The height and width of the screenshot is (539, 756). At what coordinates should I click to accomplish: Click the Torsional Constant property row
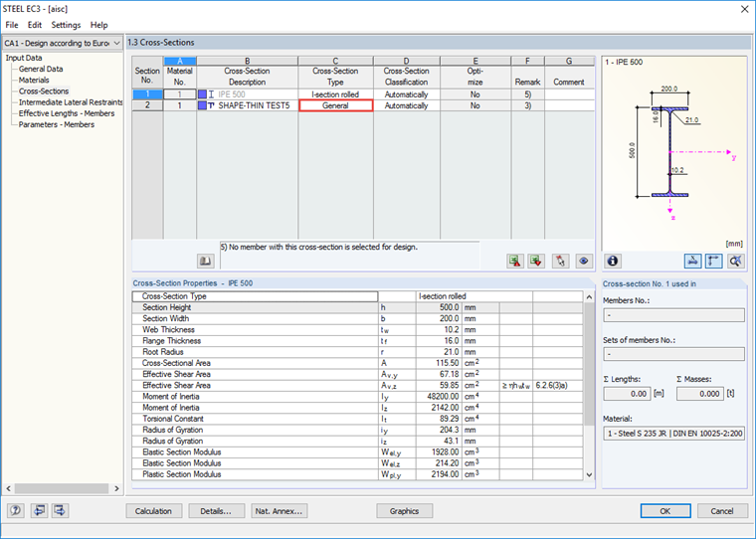(x=357, y=419)
